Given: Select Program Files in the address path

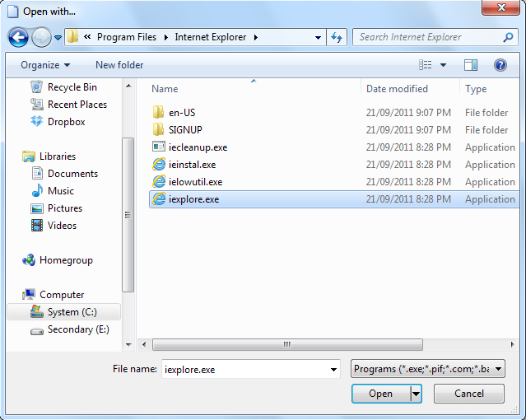Looking at the screenshot, I should pos(127,37).
